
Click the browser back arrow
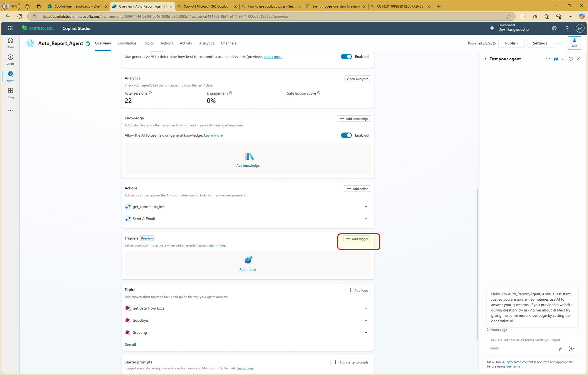[8, 16]
